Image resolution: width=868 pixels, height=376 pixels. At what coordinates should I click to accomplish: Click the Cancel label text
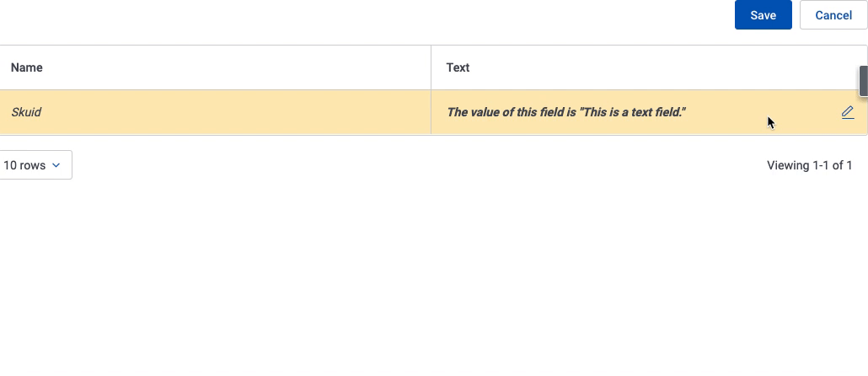click(x=833, y=15)
